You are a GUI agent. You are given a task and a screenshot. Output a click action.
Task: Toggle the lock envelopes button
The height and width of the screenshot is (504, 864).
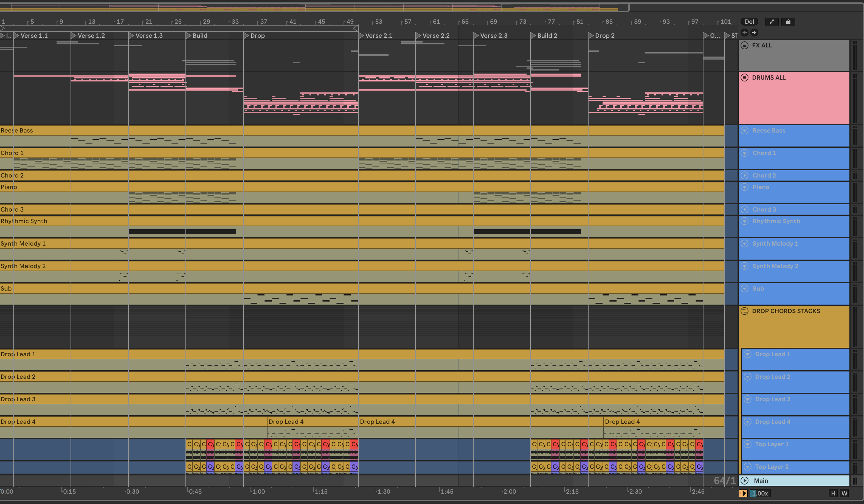tap(788, 22)
